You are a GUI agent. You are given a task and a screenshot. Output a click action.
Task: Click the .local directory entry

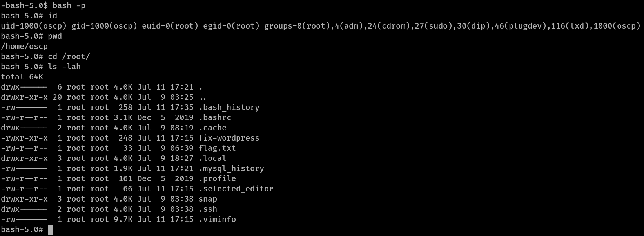coord(212,159)
